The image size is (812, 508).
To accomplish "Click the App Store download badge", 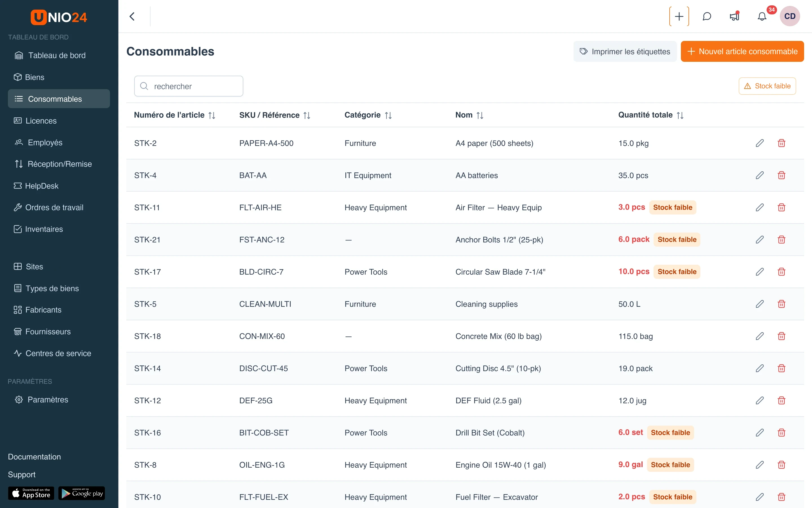I will click(x=31, y=493).
